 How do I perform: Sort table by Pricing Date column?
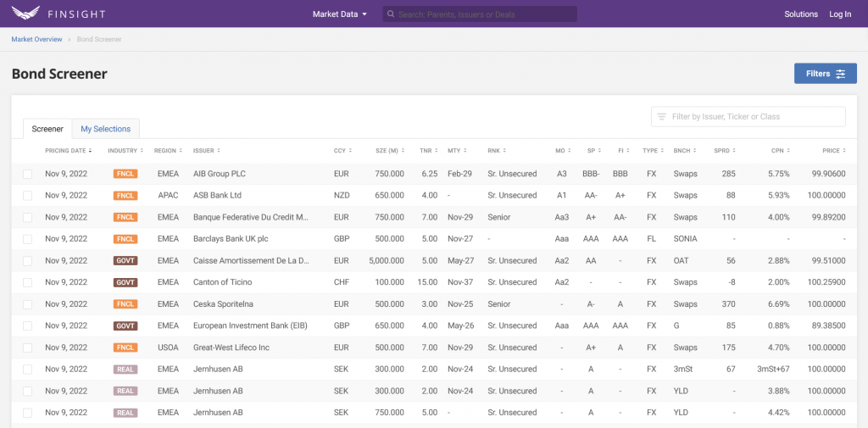[x=68, y=151]
